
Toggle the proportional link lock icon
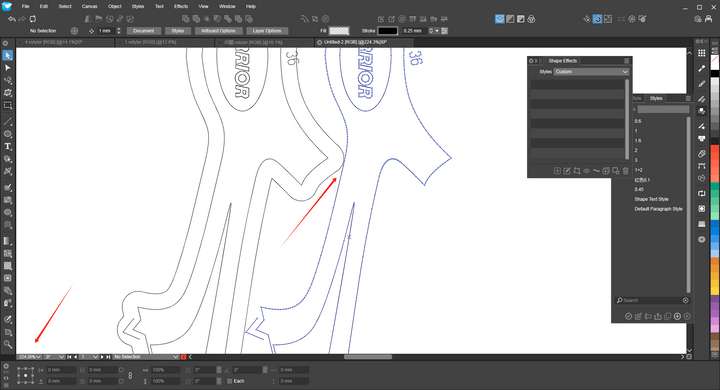[130, 376]
